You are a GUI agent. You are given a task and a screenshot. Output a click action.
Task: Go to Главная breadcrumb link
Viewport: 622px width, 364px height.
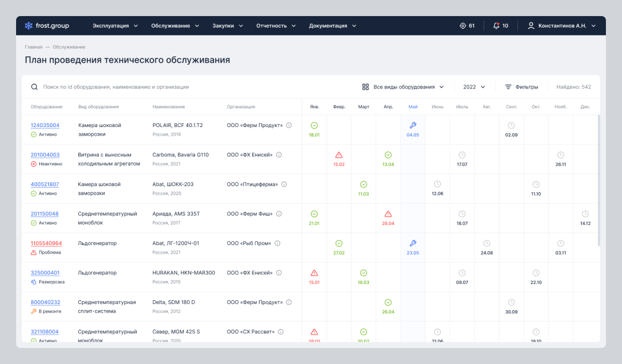coord(33,47)
